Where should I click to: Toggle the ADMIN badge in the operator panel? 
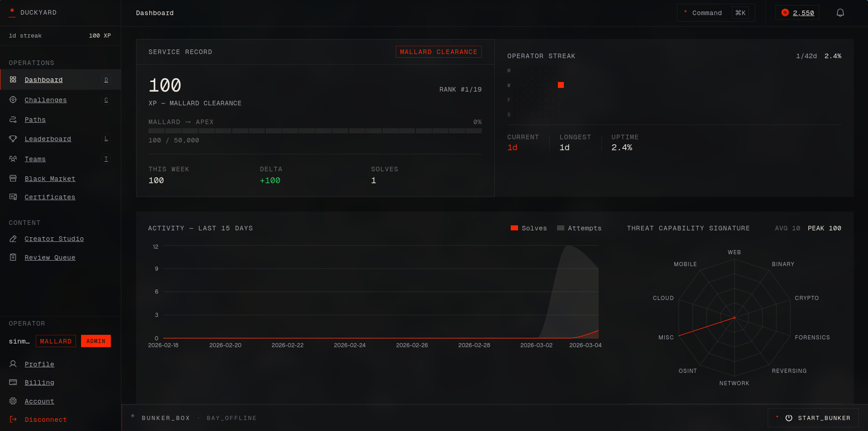[96, 341]
